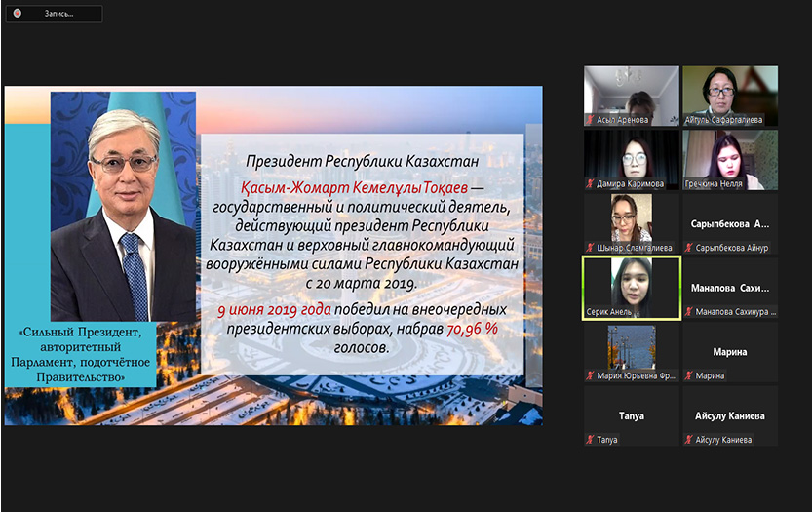Viewport: 812px width, 512px height.
Task: Click the red "70,96 %" text on the slide
Action: [x=472, y=331]
